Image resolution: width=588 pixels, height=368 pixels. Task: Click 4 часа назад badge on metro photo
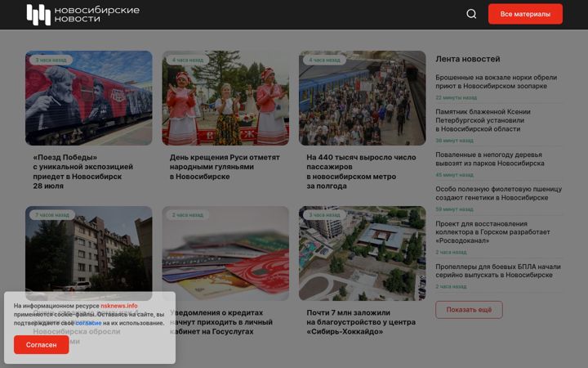click(x=324, y=60)
